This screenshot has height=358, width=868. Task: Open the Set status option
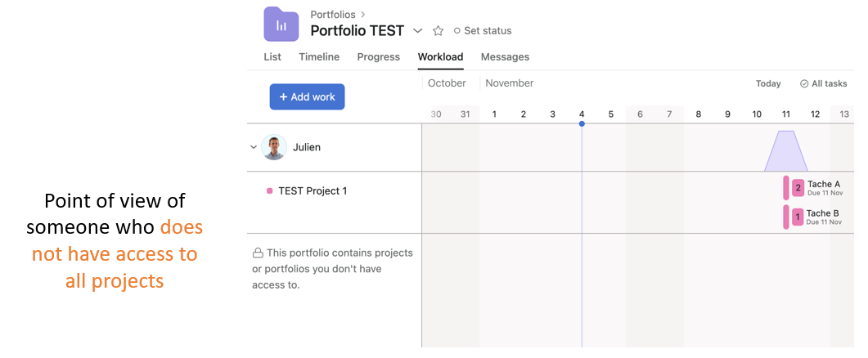(x=483, y=31)
